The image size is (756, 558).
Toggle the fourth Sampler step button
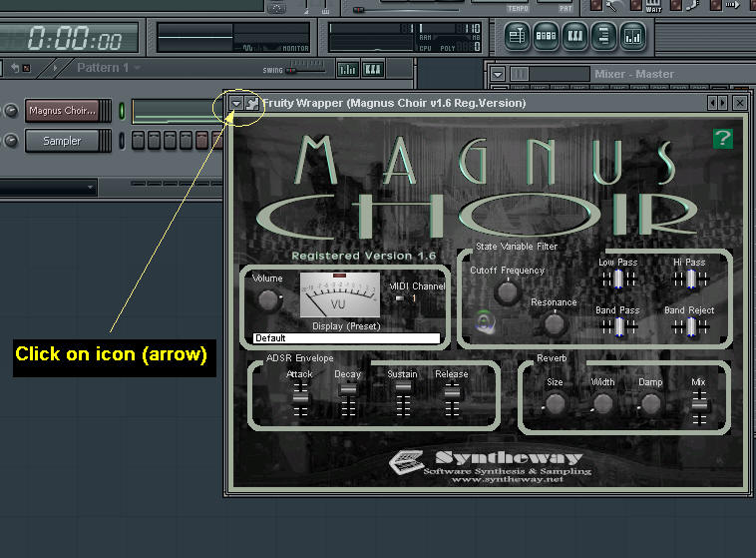pyautogui.click(x=186, y=141)
